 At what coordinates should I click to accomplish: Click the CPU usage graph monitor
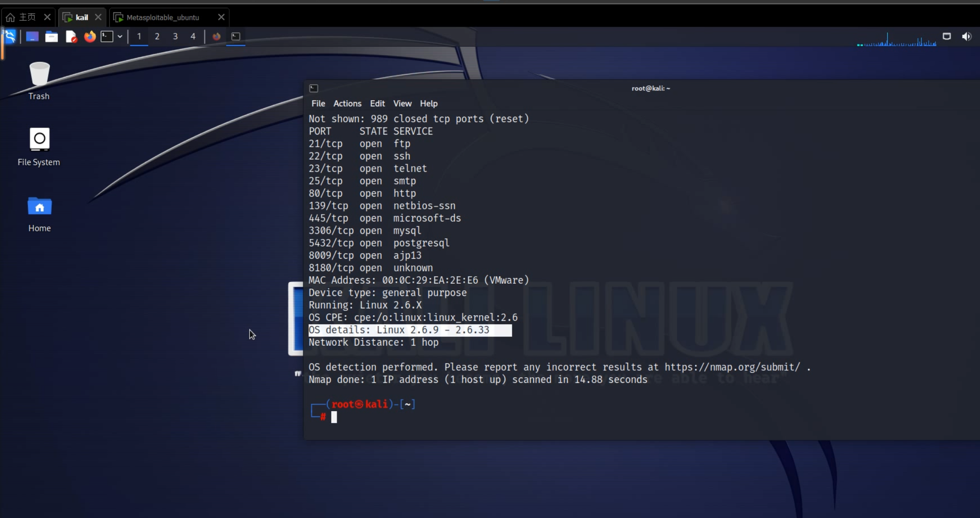point(897,40)
